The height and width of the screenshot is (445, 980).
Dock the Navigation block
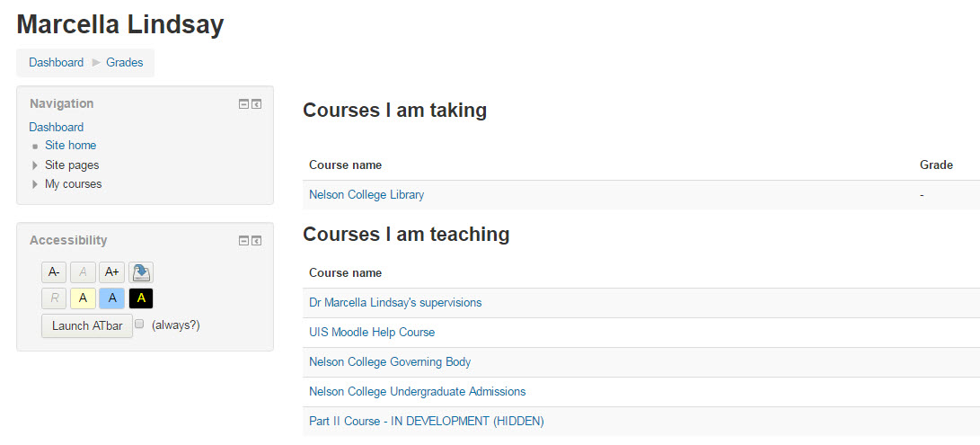click(256, 104)
